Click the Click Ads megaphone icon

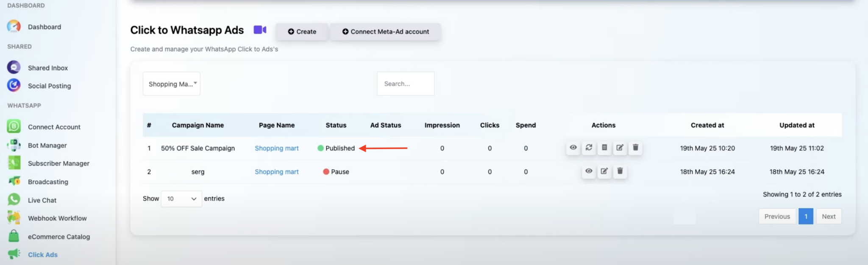[14, 254]
